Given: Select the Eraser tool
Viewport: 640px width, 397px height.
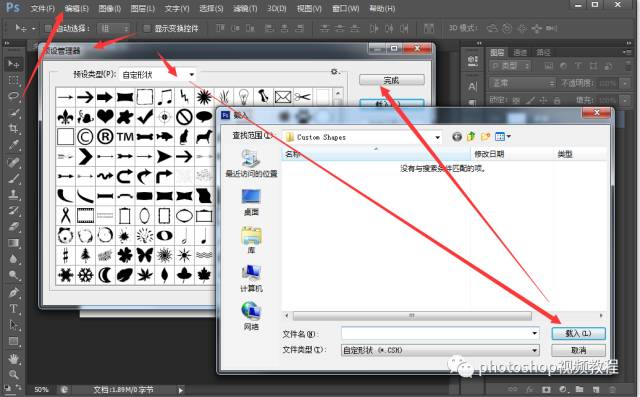Looking at the screenshot, I should [x=13, y=227].
